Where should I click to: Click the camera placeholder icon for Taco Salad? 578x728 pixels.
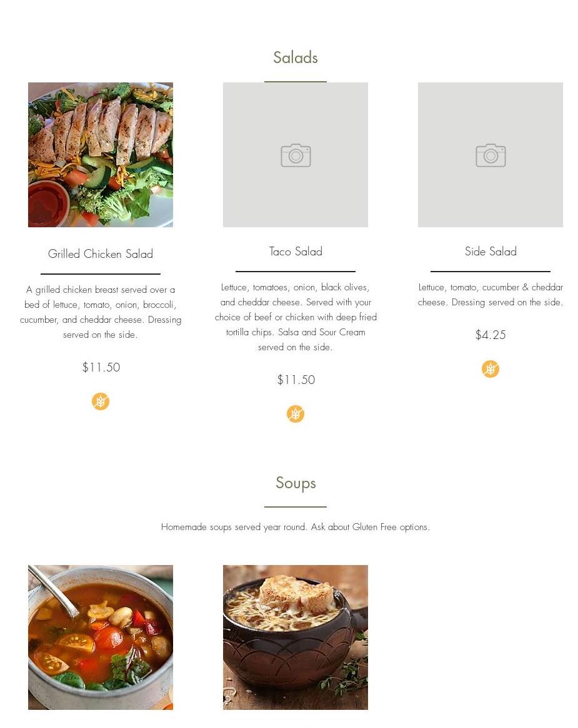click(296, 155)
